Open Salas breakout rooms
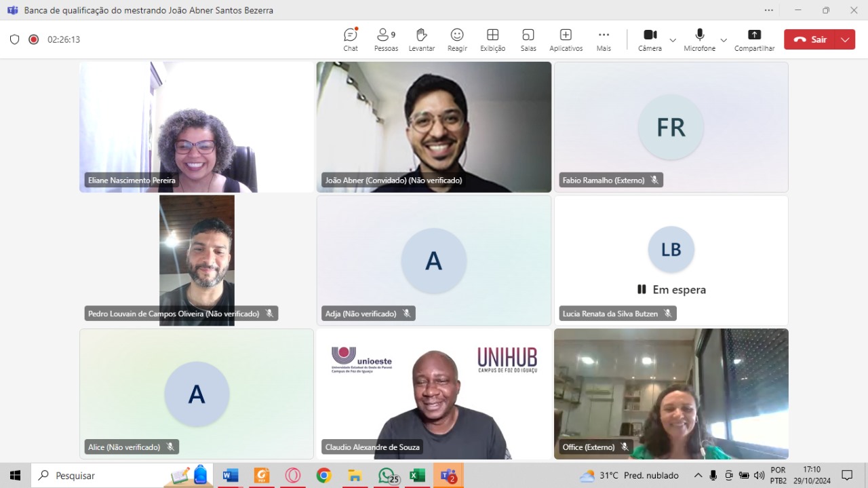The image size is (868, 488). pos(528,39)
